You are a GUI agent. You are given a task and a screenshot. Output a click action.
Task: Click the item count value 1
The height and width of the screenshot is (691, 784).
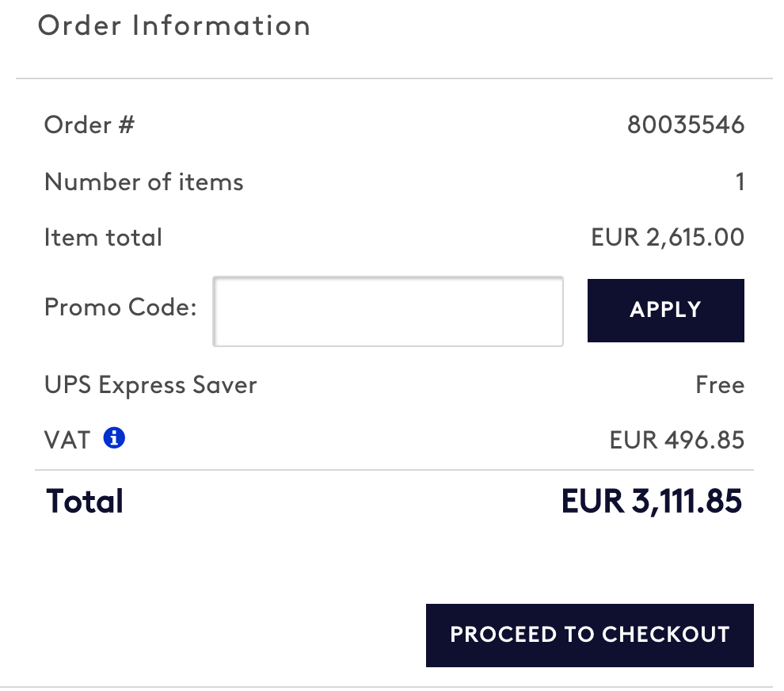click(x=740, y=182)
